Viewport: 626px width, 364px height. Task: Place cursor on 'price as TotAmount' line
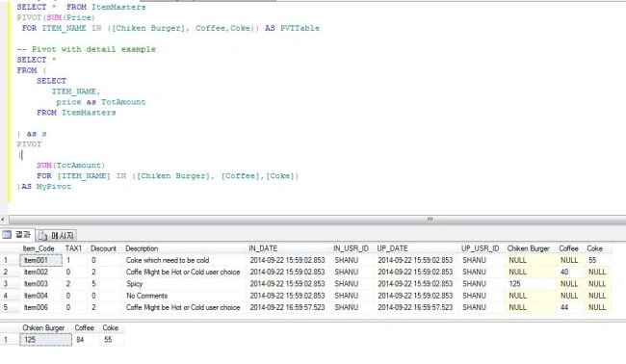(100, 102)
